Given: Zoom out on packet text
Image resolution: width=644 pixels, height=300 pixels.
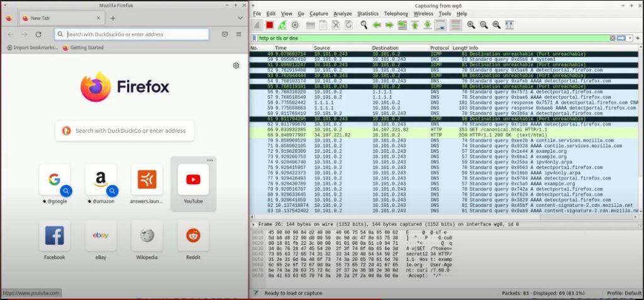Looking at the screenshot, I should pos(484,25).
